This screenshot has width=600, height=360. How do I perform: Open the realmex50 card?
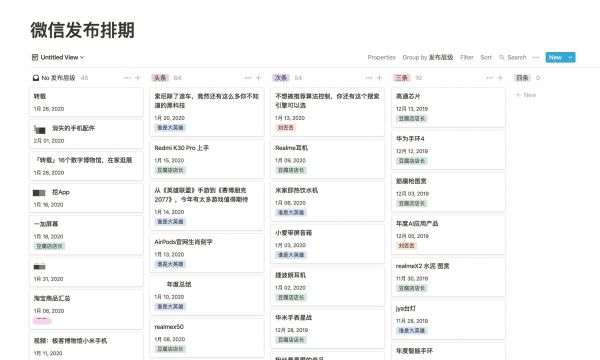tap(207, 338)
